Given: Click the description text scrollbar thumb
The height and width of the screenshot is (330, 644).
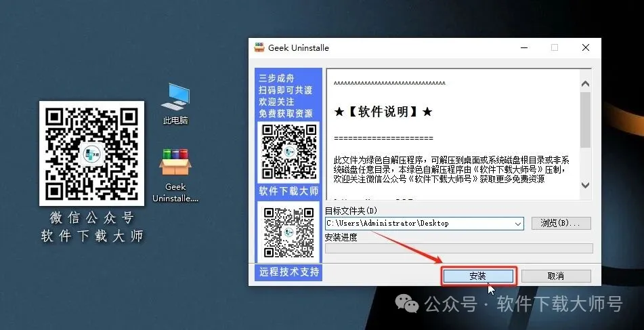Looking at the screenshot, I should [586, 119].
